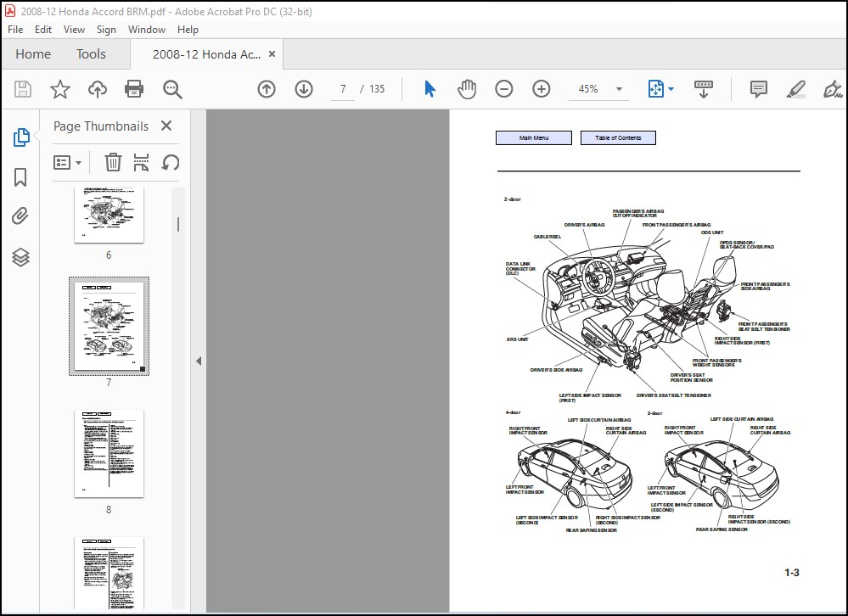Click the ODS UNIT diagram label

click(712, 232)
